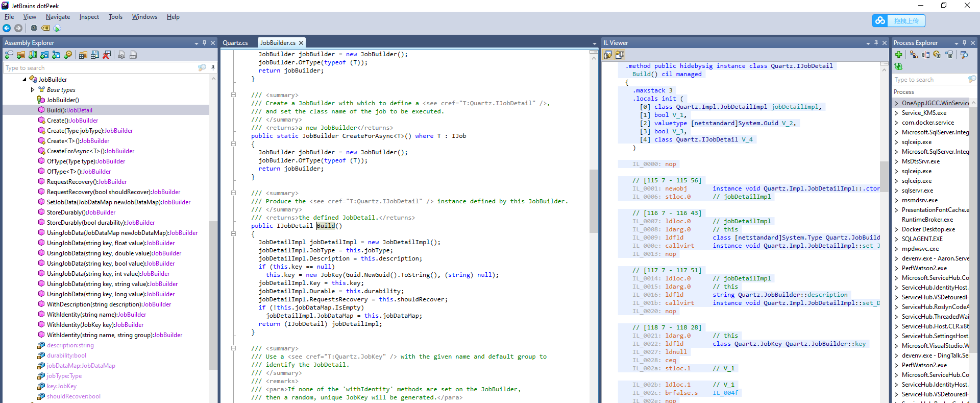
Task: Toggle the Process Explorer panel auto-hide pin
Action: tap(965, 43)
